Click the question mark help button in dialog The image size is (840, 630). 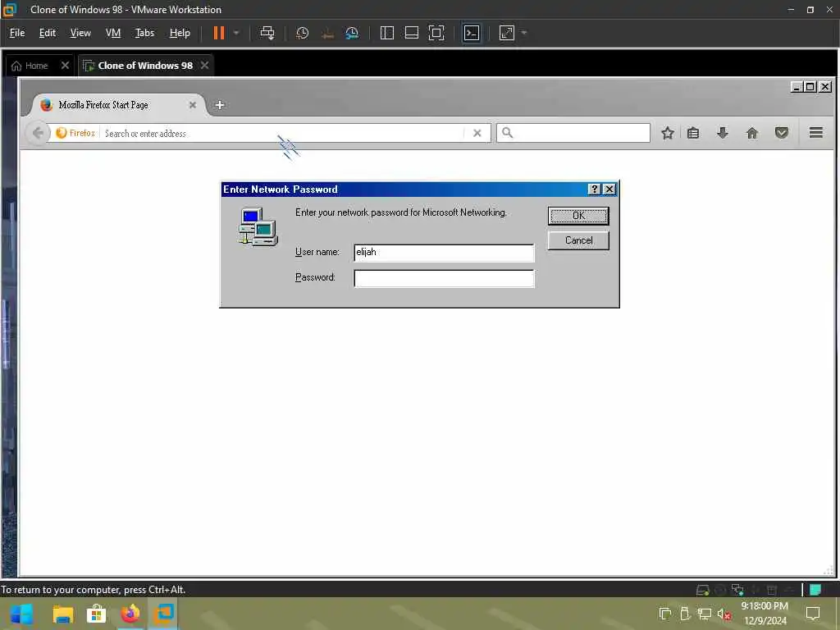[594, 189]
